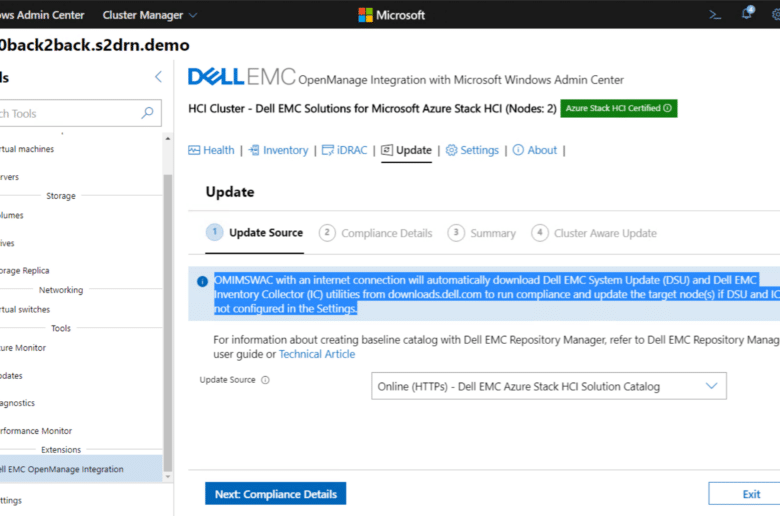
Task: Open the About tab
Action: (535, 150)
